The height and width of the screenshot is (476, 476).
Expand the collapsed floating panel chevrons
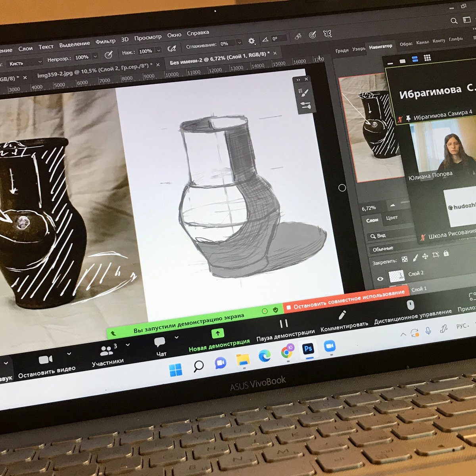(298, 80)
